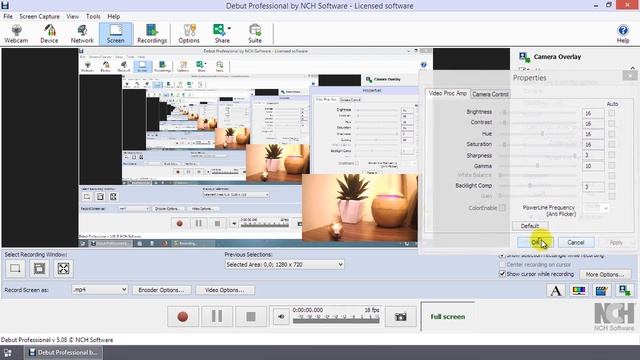Screen dimensions: 640x360
Task: Start recording with the red Record button
Action: point(183,316)
